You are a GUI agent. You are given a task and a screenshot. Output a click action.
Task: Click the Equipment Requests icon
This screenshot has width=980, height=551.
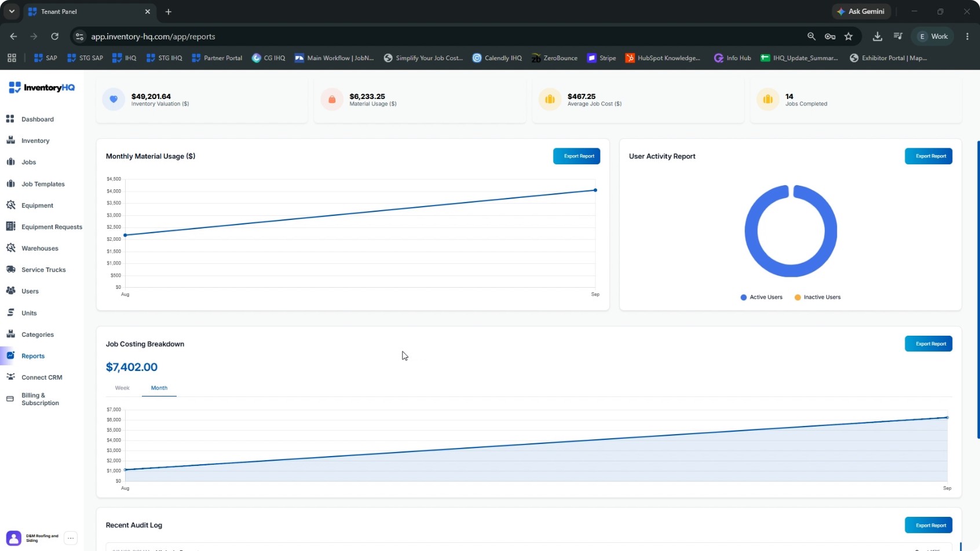(x=10, y=227)
